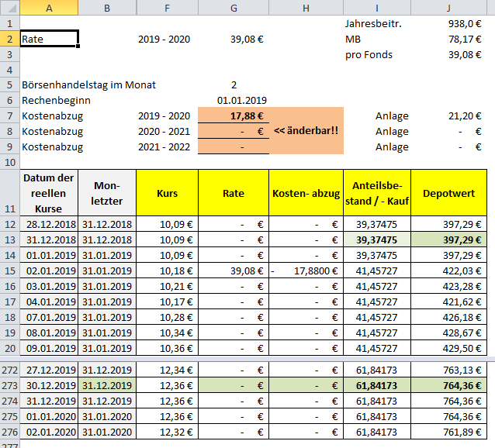Select green Depotwert cell 397,29 € in row 13

(448, 240)
